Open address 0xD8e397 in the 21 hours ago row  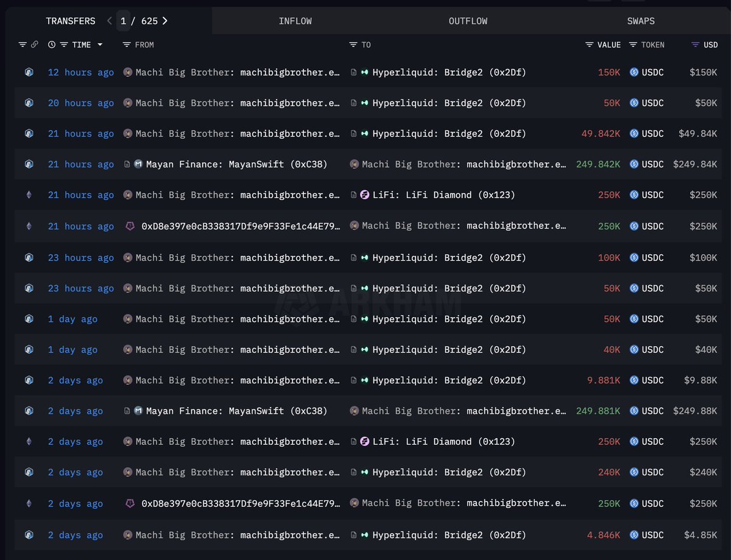tap(241, 226)
